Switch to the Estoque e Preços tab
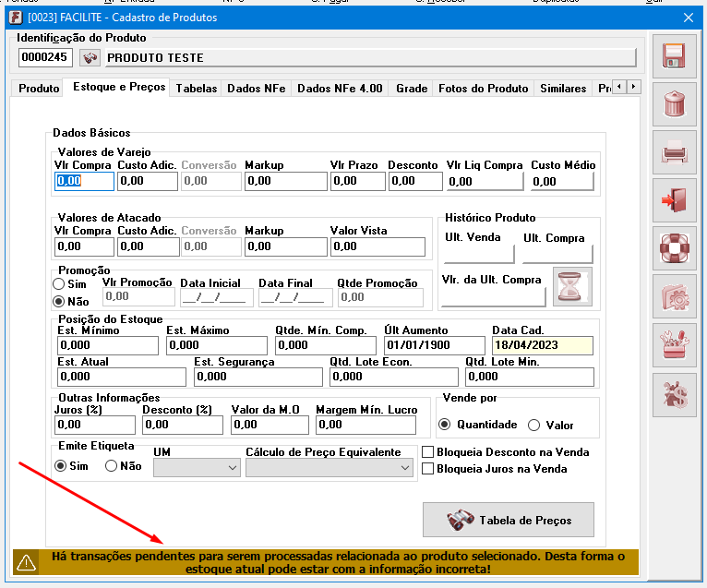Viewport: 707px width, 588px height. [x=119, y=87]
